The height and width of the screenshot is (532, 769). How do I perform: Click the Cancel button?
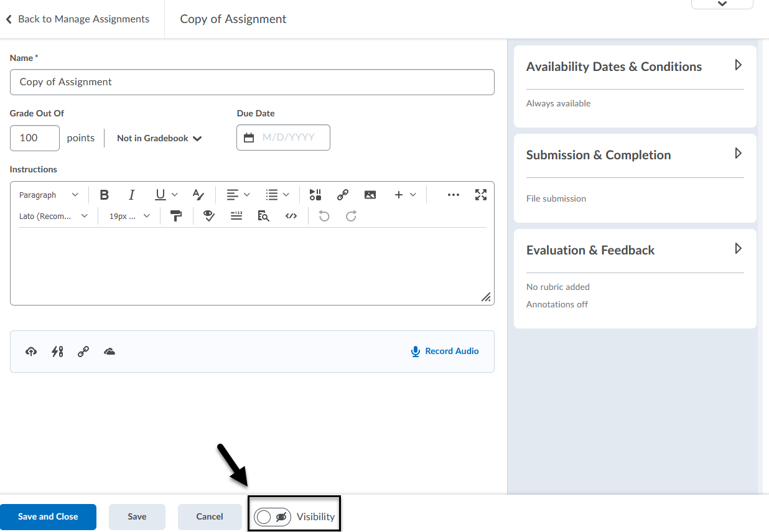pos(210,516)
